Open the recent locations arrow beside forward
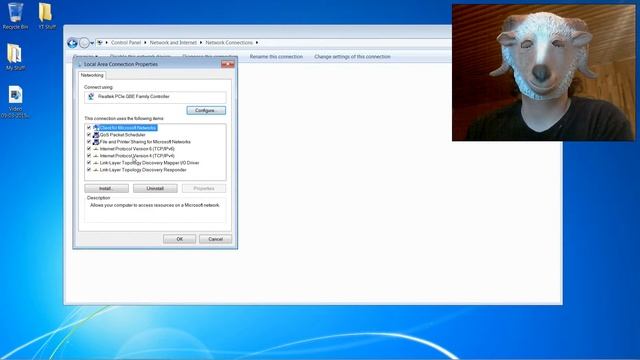The image size is (640, 360). point(92,43)
